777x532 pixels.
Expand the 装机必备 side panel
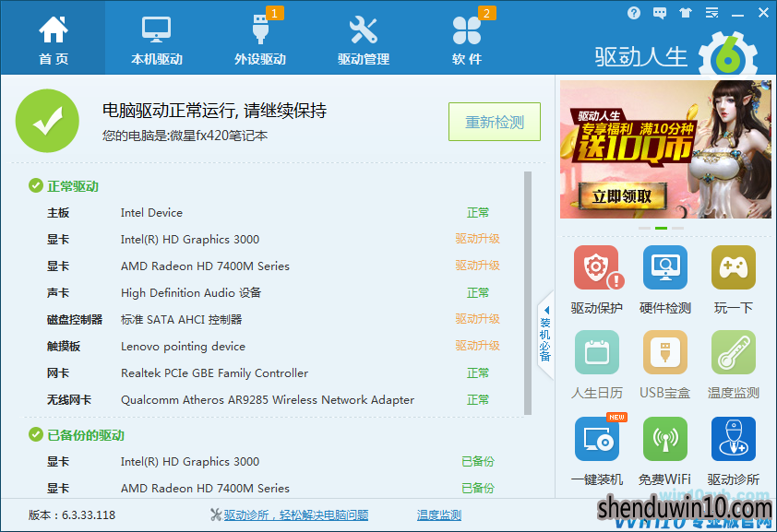[x=545, y=336]
